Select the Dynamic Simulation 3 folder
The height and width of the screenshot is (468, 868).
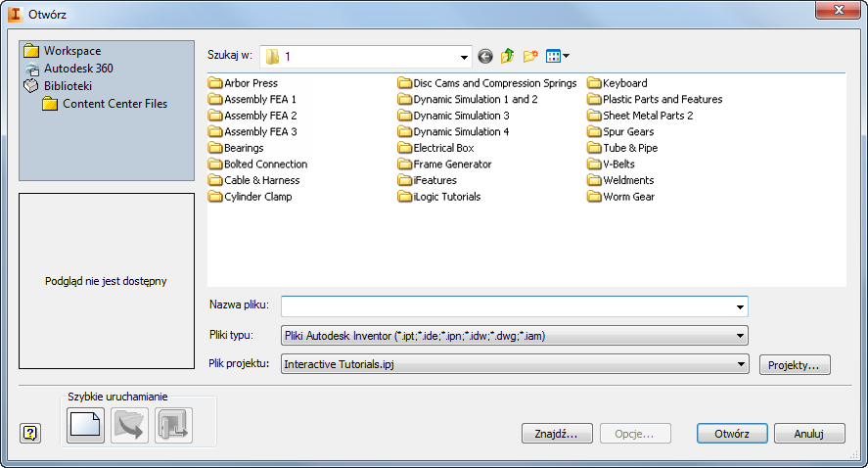click(x=453, y=116)
